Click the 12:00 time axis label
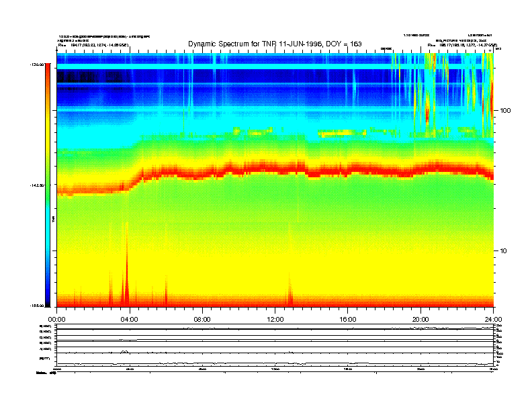This screenshot has width=532, height=411. pyautogui.click(x=275, y=319)
